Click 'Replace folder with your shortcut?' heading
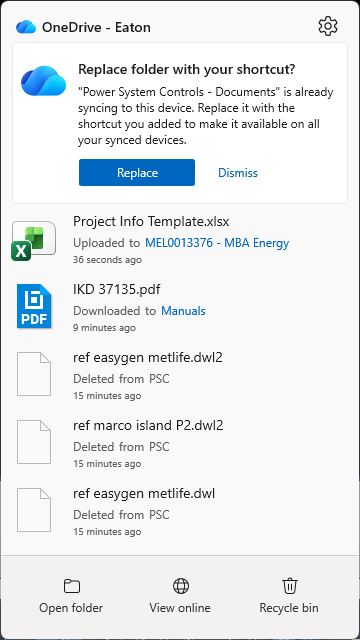 [187, 69]
